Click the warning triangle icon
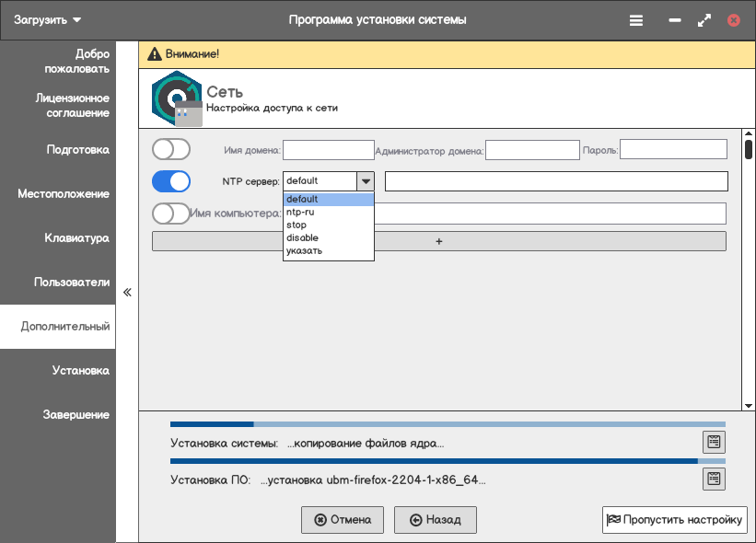 coord(154,54)
